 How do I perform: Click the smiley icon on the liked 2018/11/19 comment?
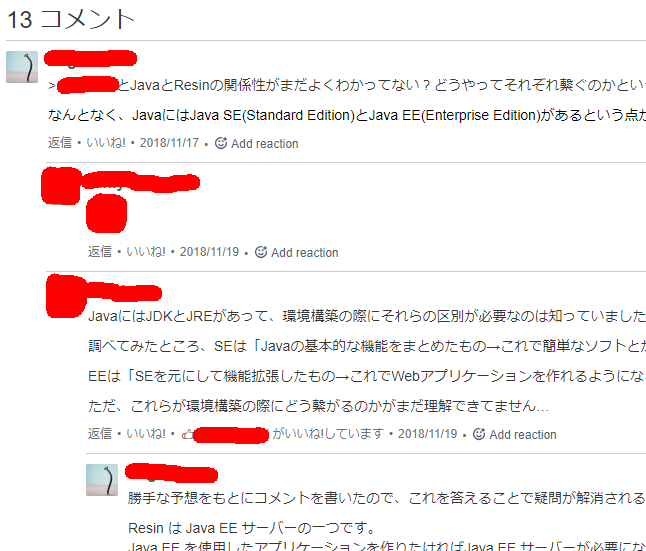(x=479, y=434)
